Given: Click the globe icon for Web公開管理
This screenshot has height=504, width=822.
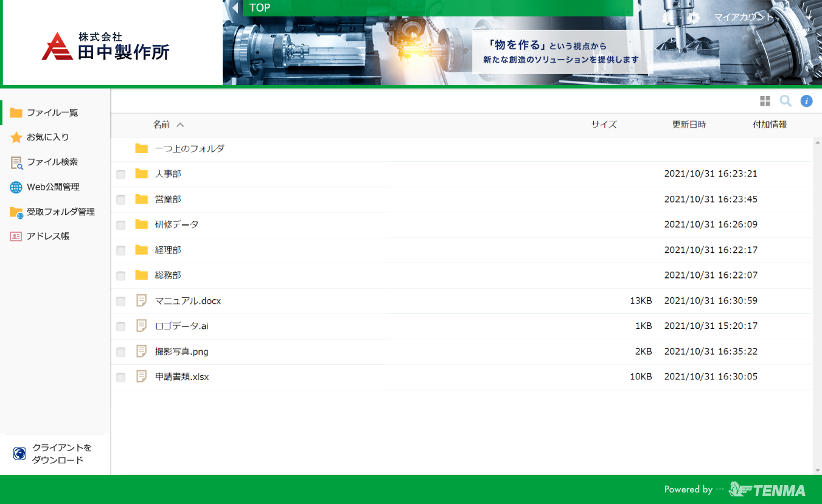Looking at the screenshot, I should coord(16,187).
